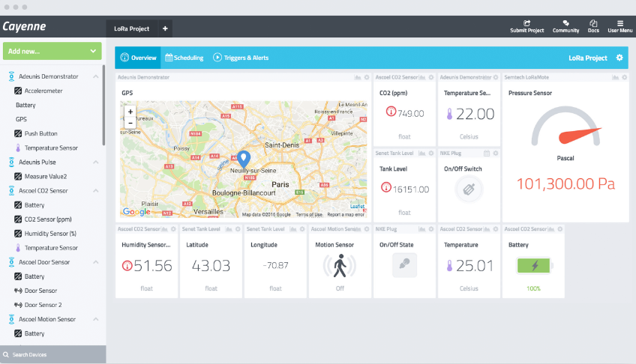Open settings gear on Humidity Sensor widget

tap(173, 229)
